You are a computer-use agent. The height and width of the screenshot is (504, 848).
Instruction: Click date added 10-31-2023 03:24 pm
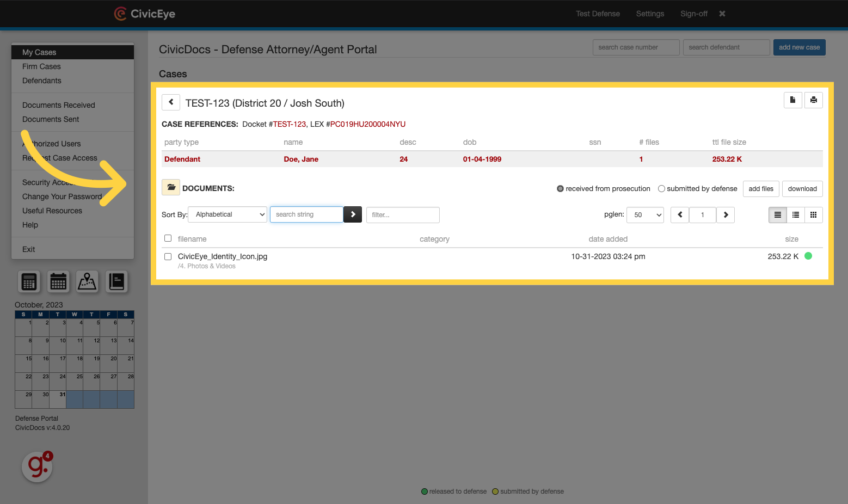(x=608, y=256)
